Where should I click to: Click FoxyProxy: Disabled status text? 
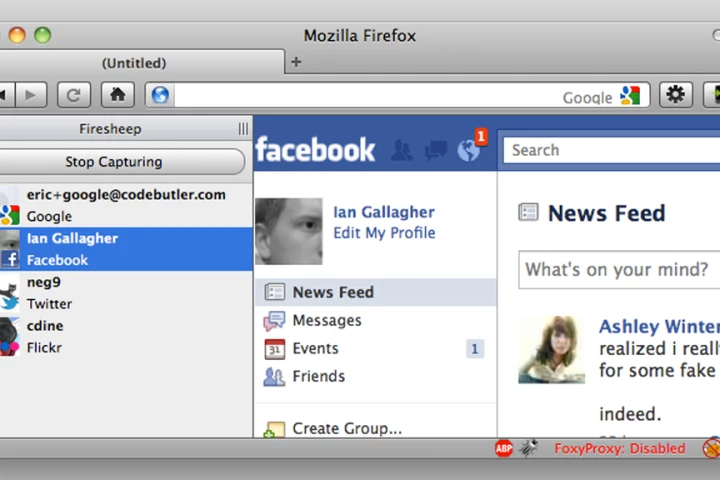coord(620,448)
